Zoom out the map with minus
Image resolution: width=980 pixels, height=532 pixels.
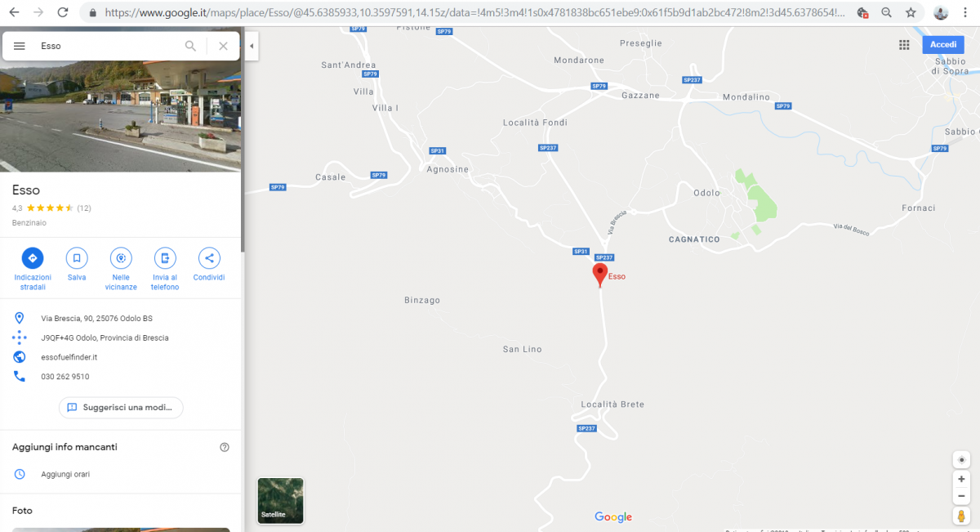click(961, 496)
